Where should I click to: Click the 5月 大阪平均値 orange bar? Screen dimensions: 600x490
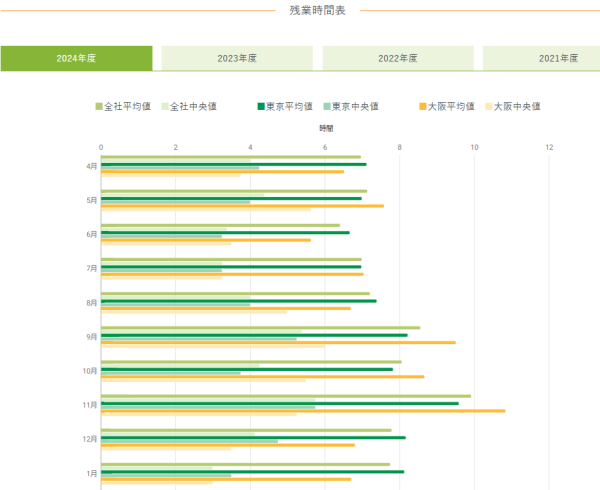(243, 206)
